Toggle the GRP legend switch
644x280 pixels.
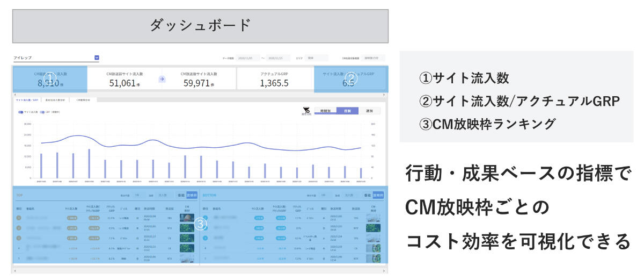point(41,112)
